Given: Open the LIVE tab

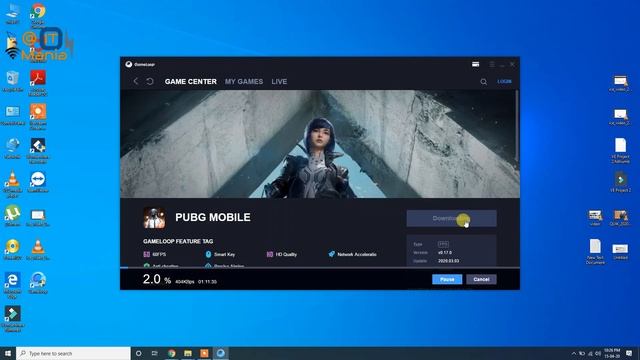Looking at the screenshot, I should pos(279,82).
